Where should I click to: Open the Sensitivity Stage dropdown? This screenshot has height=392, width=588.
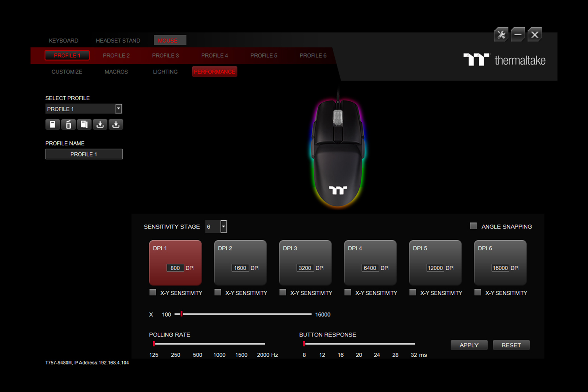coord(223,227)
